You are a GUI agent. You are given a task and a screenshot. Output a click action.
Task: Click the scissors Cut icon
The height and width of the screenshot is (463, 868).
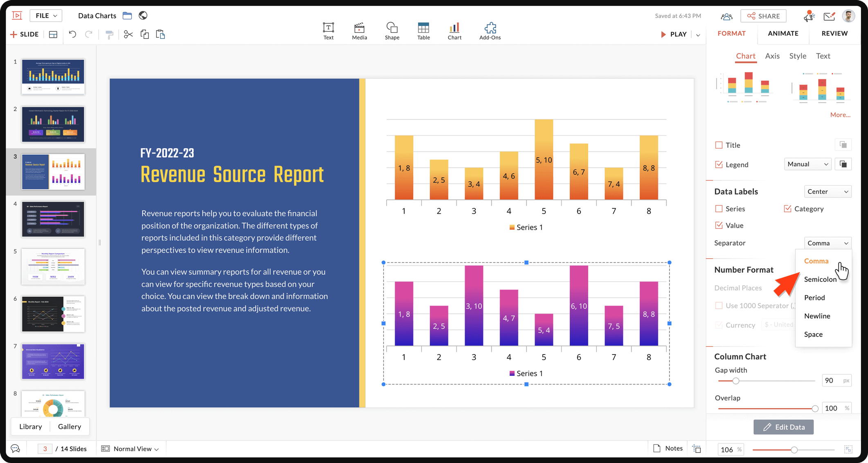coord(128,34)
